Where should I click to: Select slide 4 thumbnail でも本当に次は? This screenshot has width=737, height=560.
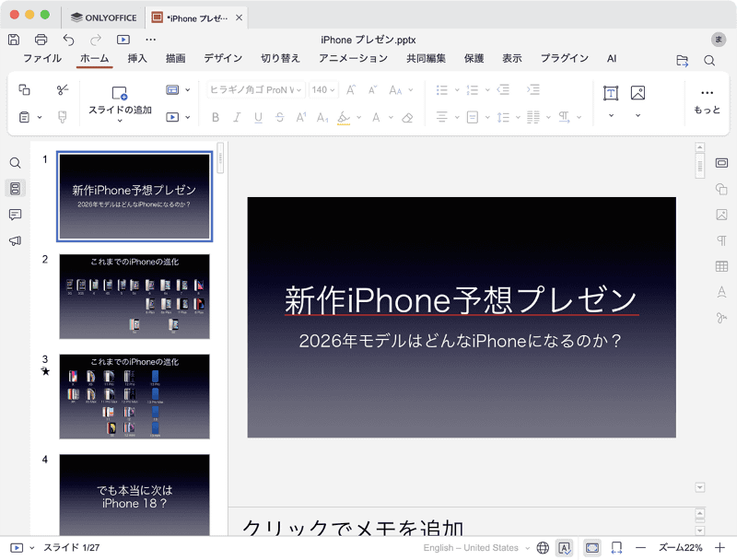135,495
